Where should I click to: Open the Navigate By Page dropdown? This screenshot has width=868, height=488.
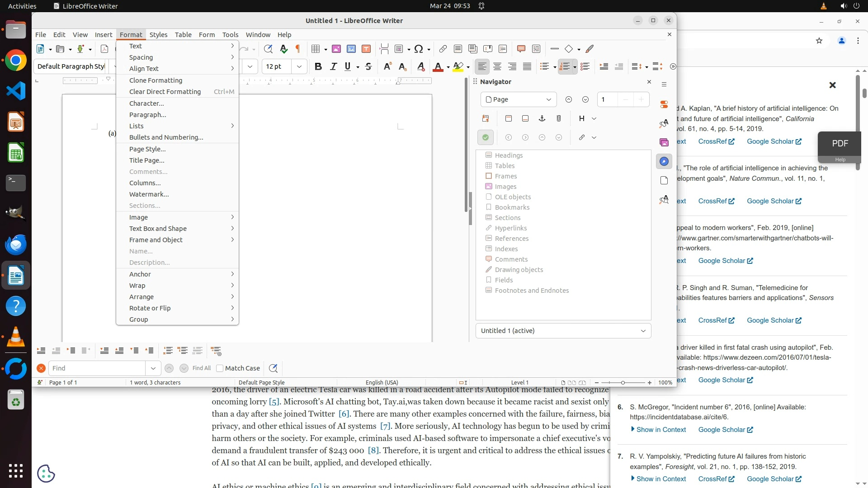(519, 99)
